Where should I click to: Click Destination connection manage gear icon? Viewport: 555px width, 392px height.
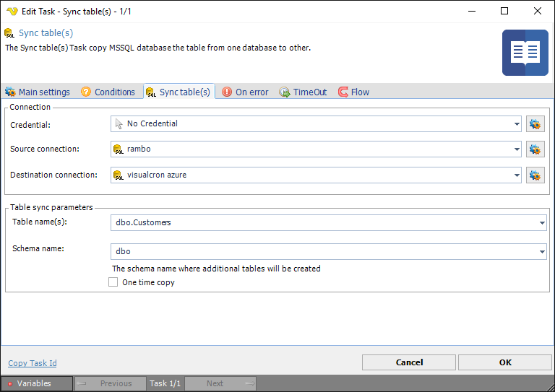535,175
